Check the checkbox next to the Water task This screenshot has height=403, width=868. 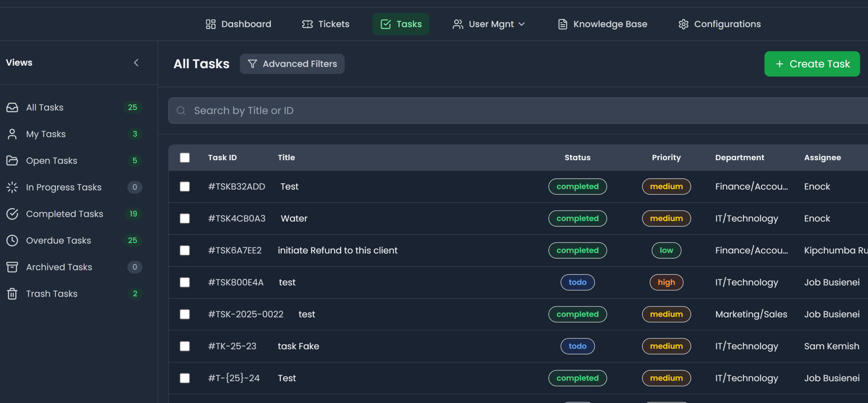click(185, 218)
